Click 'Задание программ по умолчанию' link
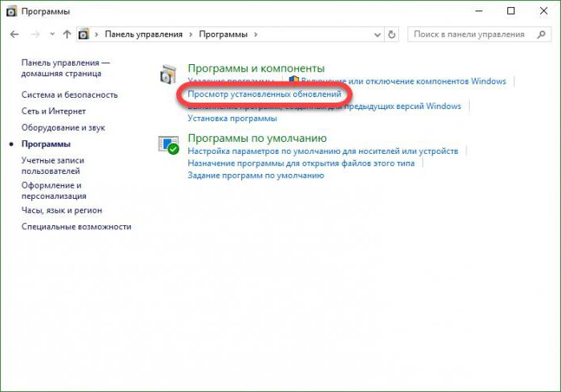This screenshot has height=392, width=561. [256, 176]
